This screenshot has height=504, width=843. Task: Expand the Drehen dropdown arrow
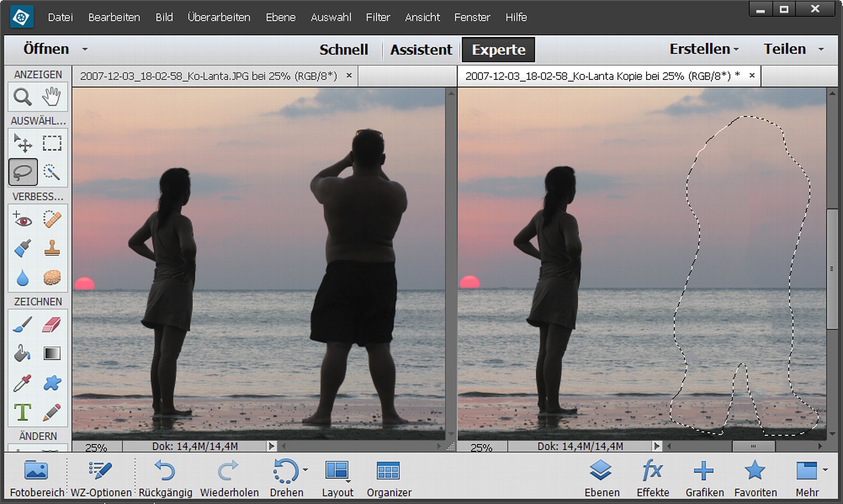[x=306, y=470]
